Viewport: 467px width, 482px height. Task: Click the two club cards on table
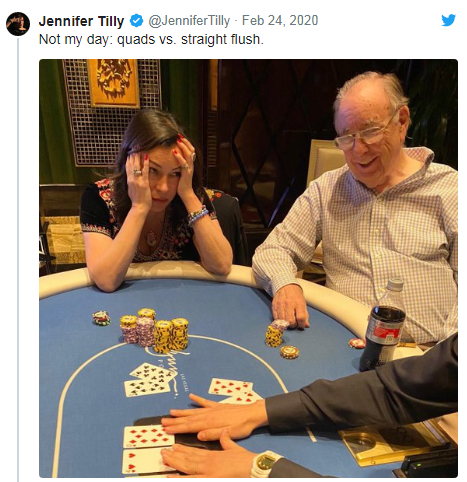point(149,380)
